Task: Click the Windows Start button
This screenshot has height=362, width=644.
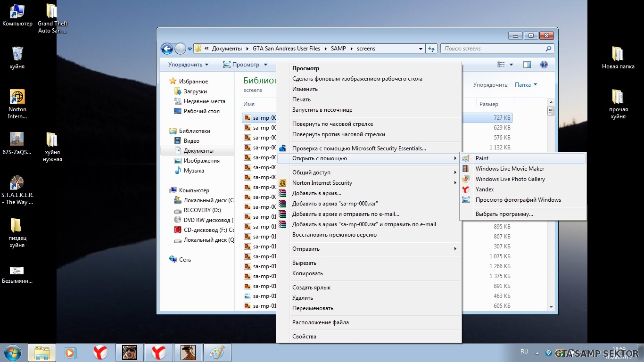Action: point(13,353)
